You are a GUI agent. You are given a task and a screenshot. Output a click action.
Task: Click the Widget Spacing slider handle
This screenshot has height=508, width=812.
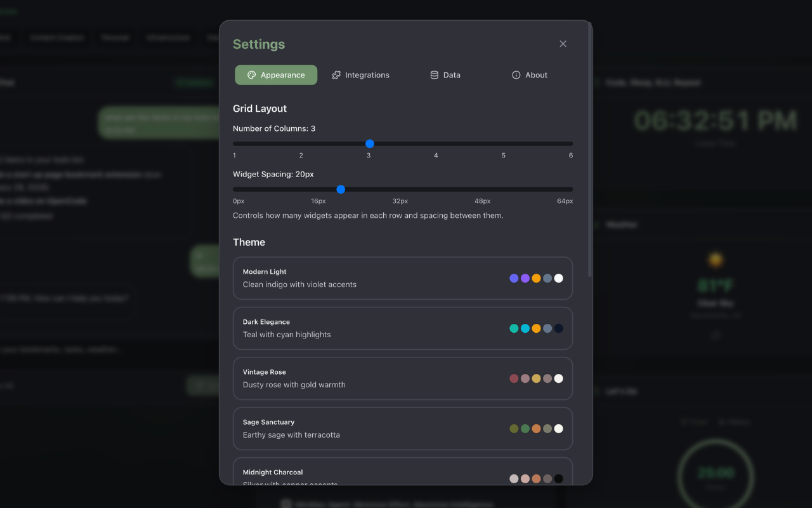341,189
